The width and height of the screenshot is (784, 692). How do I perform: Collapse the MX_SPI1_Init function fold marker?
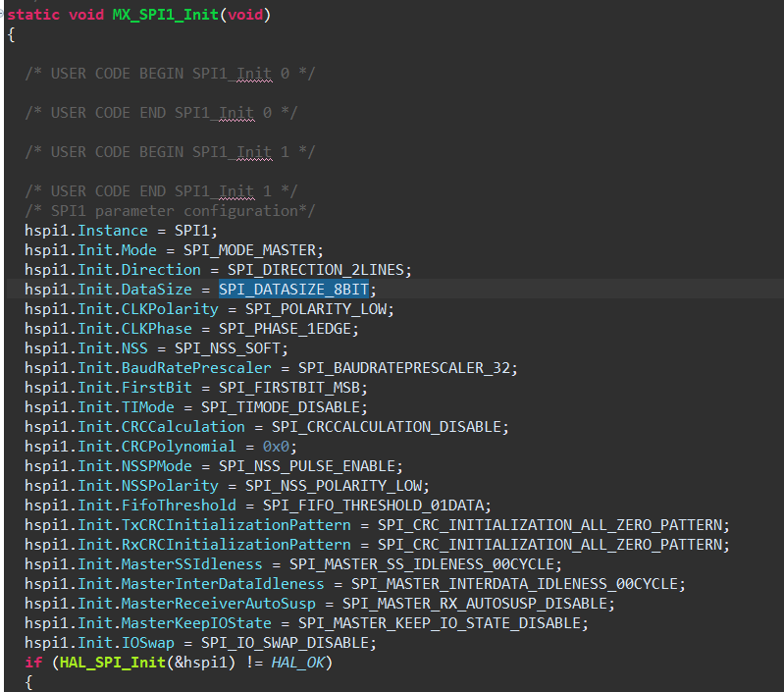(3, 15)
